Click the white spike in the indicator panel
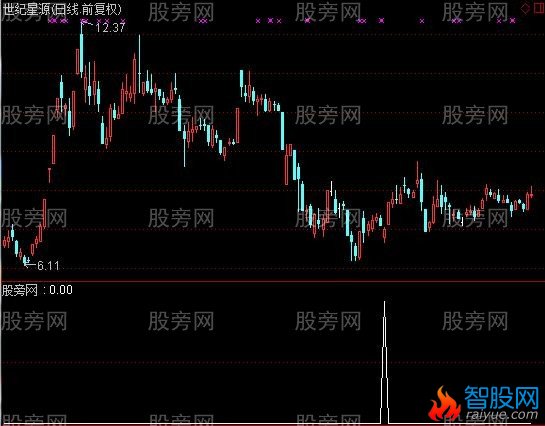Viewport: 545px width, 426px height. tap(384, 362)
